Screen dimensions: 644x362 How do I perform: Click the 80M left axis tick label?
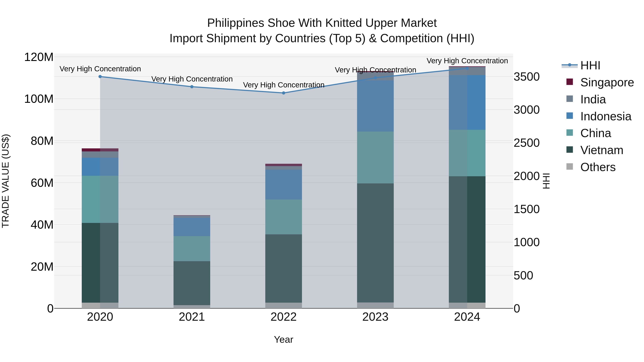click(x=42, y=141)
